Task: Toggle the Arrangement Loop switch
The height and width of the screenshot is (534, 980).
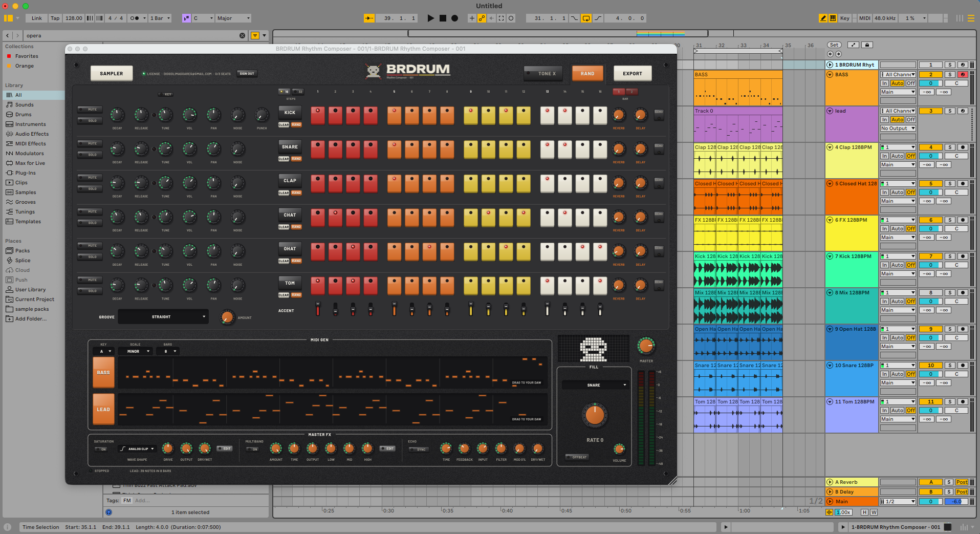Action: [586, 18]
